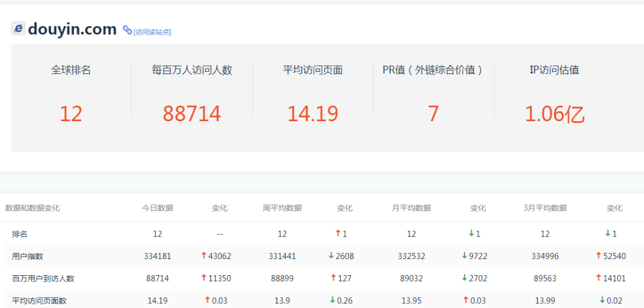This screenshot has width=644, height=308.
Task: Click the PR value 7
Action: 434,114
